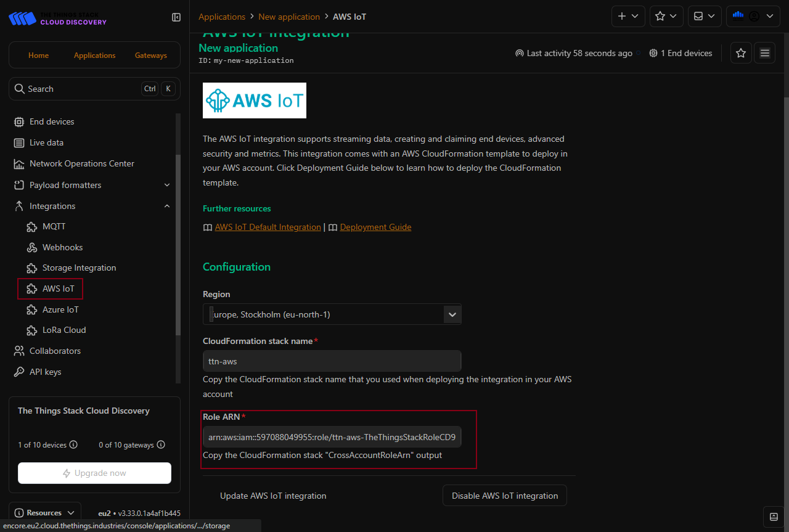Click book icon before Deployment Guide
The height and width of the screenshot is (532, 789).
click(x=333, y=227)
